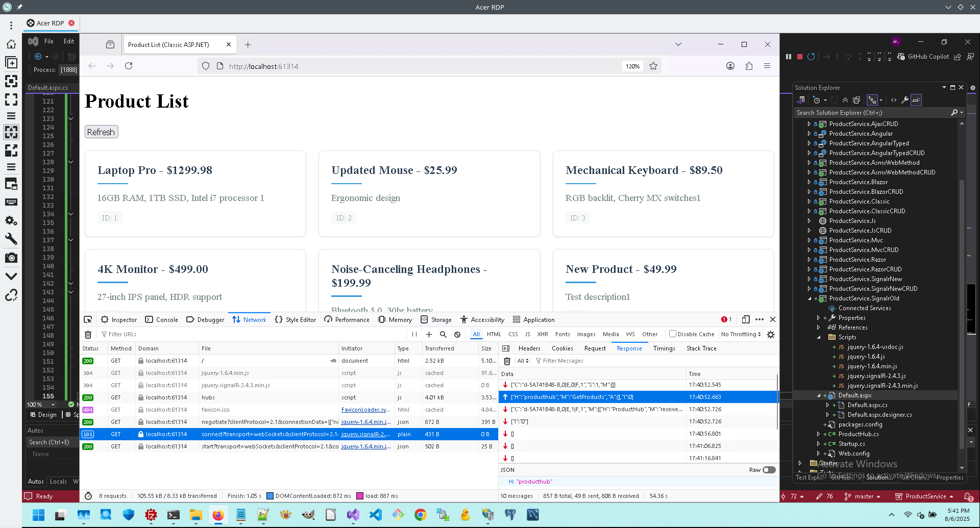This screenshot has width=980, height=528.
Task: Select the producthub GetProducts message row
Action: tap(638, 397)
